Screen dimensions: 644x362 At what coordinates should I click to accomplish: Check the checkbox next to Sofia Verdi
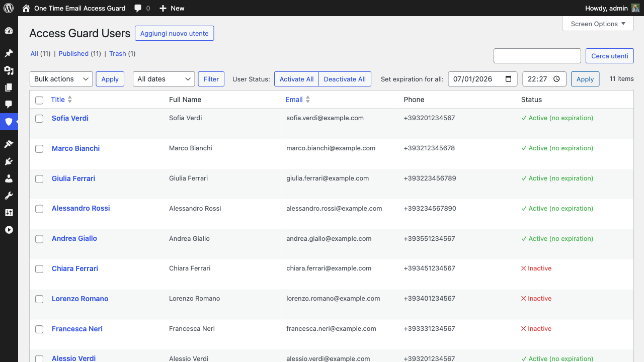click(39, 119)
